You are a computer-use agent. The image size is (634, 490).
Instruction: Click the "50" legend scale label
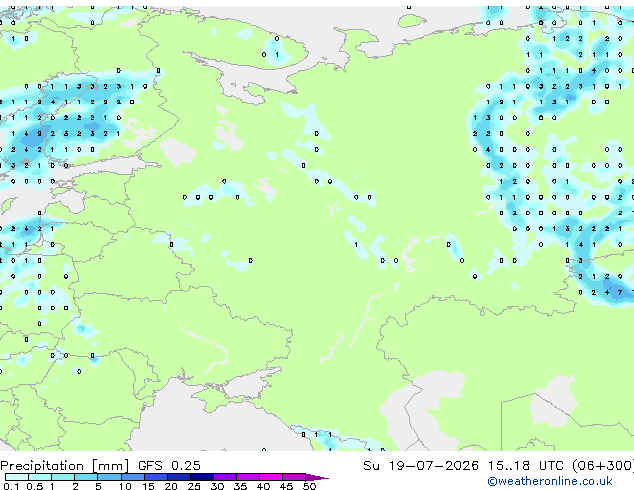309,486
